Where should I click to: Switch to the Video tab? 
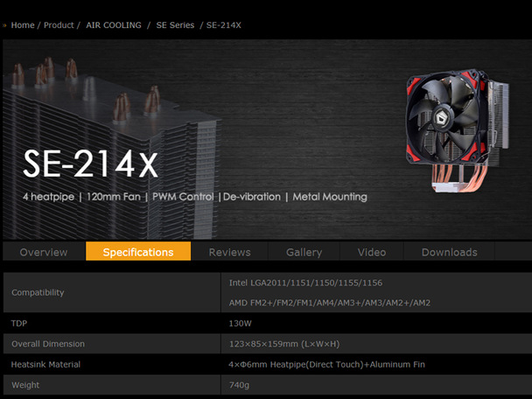tap(372, 252)
